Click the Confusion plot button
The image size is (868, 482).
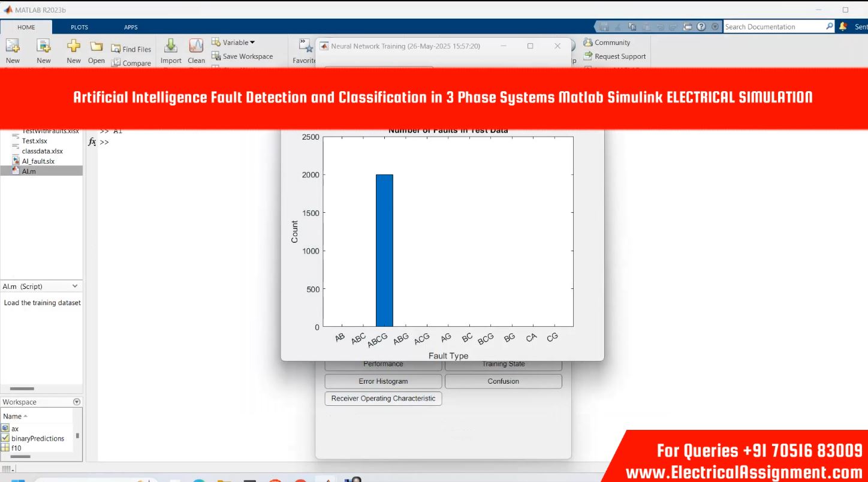click(x=503, y=381)
